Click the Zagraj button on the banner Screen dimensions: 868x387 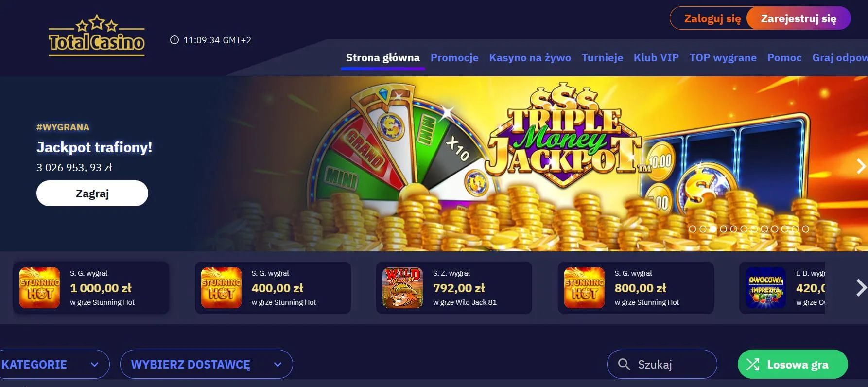tap(92, 193)
